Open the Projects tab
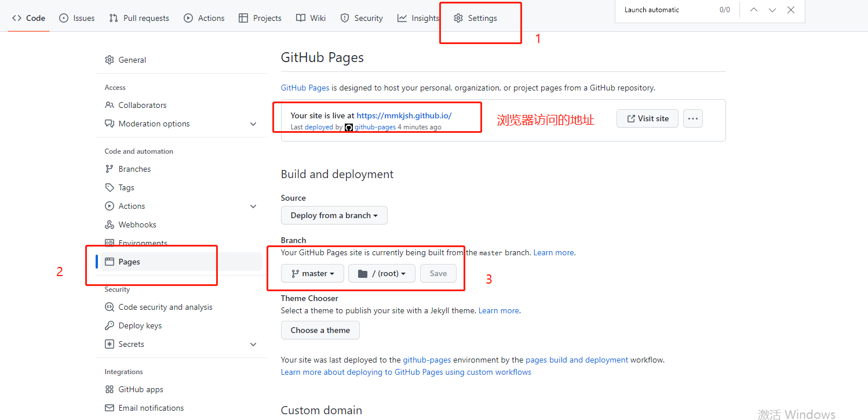868x420 pixels. point(260,18)
